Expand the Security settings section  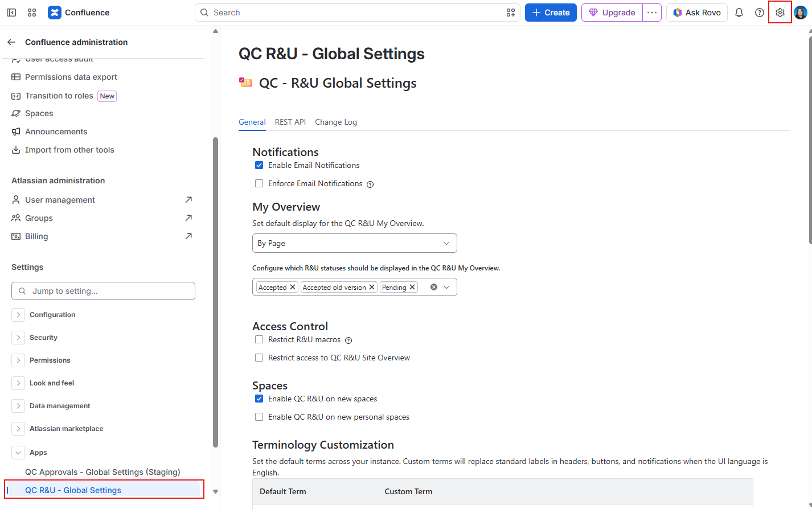point(18,338)
